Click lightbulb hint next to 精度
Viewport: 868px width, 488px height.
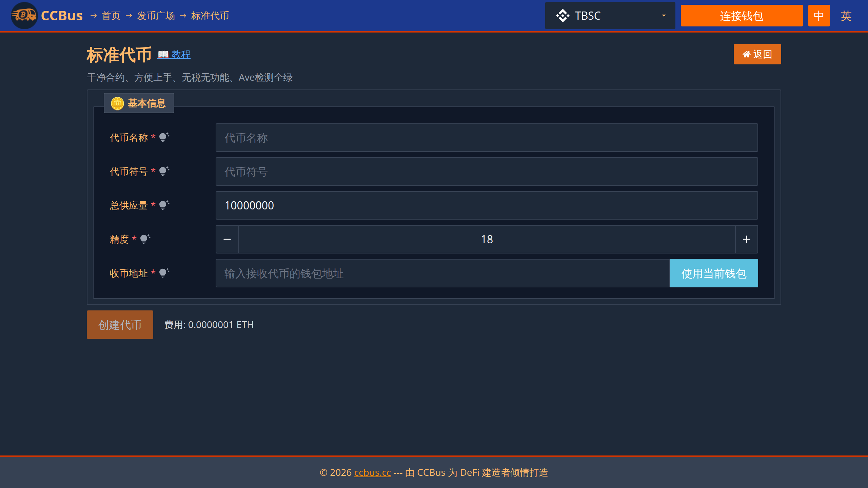pos(145,239)
